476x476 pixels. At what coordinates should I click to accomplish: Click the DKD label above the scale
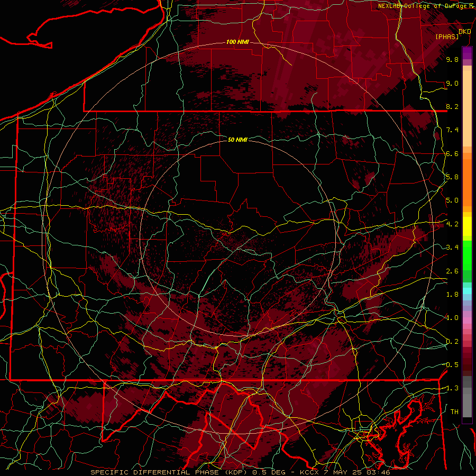coord(465,32)
